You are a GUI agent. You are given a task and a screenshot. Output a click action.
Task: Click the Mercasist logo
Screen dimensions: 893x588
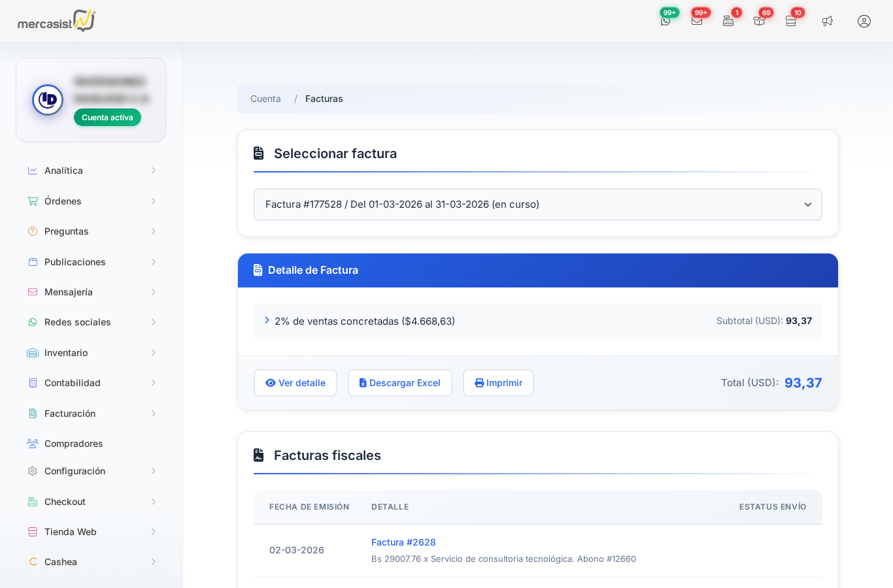pos(57,21)
